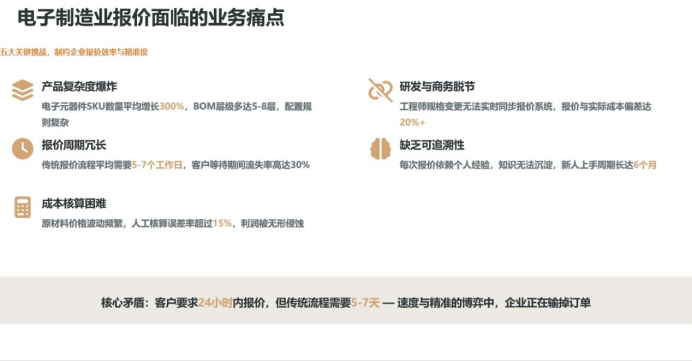
Task: Click the clock icon beside 报价周期冗长
Action: pyautogui.click(x=23, y=149)
